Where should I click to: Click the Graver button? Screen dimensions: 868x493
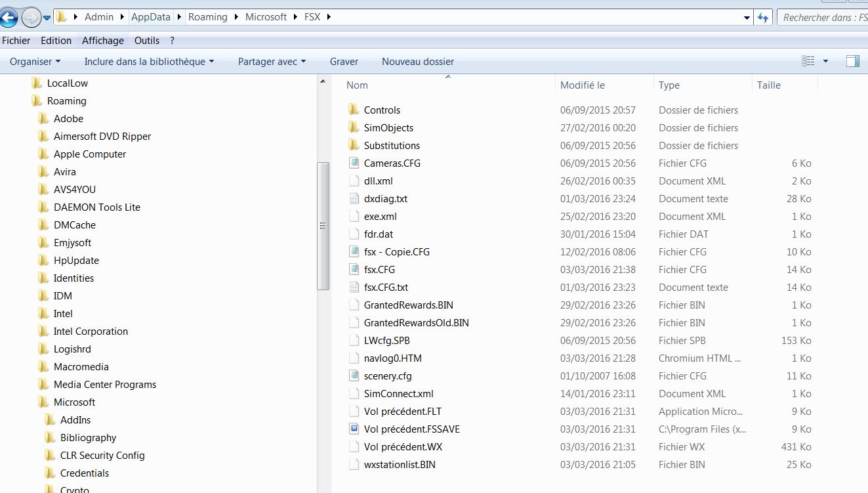(x=344, y=61)
